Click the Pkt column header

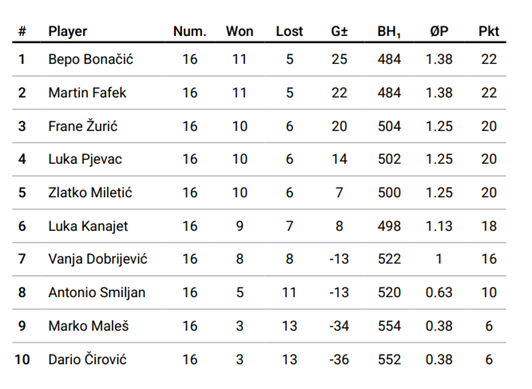489,31
